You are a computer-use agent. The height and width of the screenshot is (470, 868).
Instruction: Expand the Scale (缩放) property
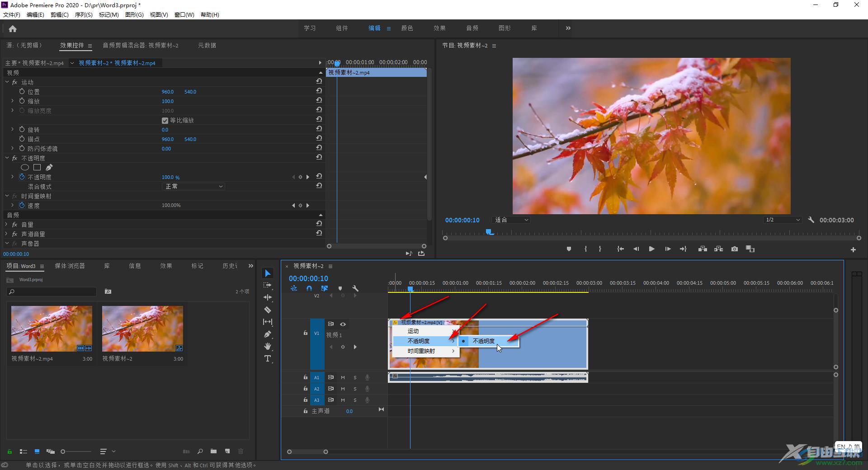click(13, 101)
